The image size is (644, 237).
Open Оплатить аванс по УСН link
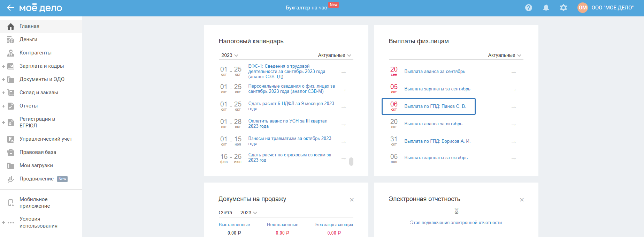(288, 124)
